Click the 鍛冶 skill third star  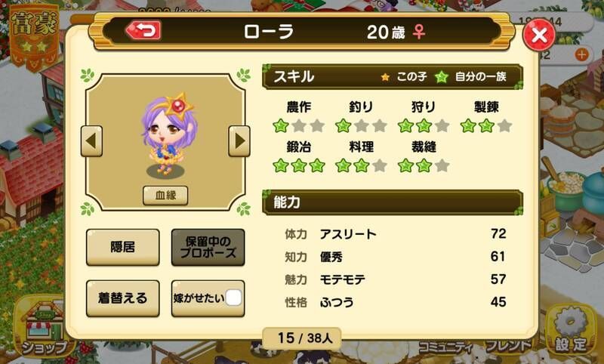[317, 166]
